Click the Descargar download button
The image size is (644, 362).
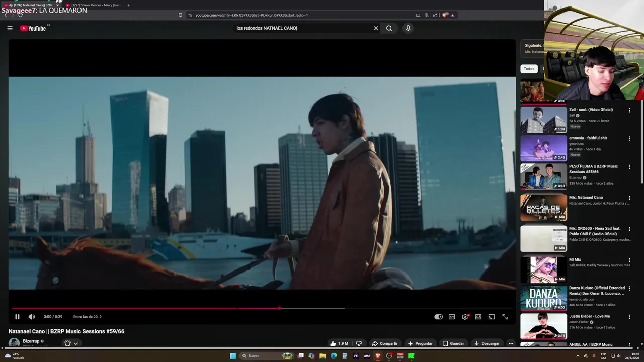click(x=487, y=344)
